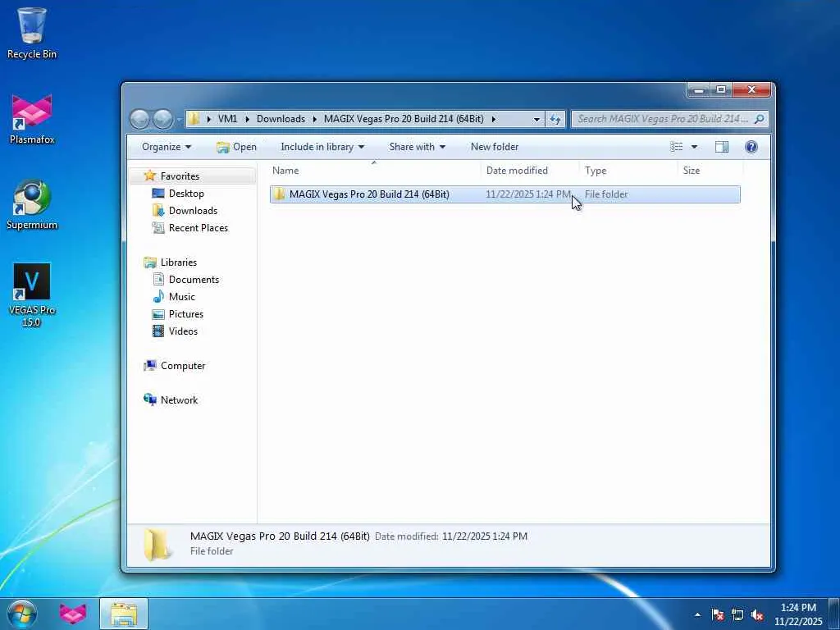Select the MAGIX Vegas Pro 20 folder row
The image size is (840, 630).
click(x=504, y=194)
